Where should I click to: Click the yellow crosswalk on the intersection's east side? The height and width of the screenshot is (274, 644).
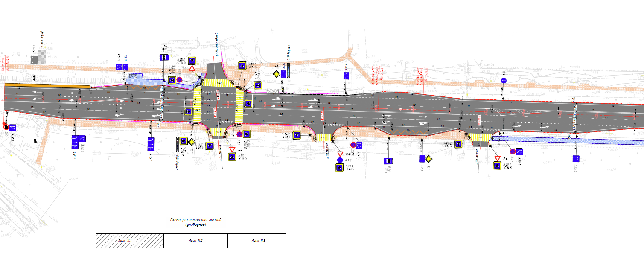(239, 106)
